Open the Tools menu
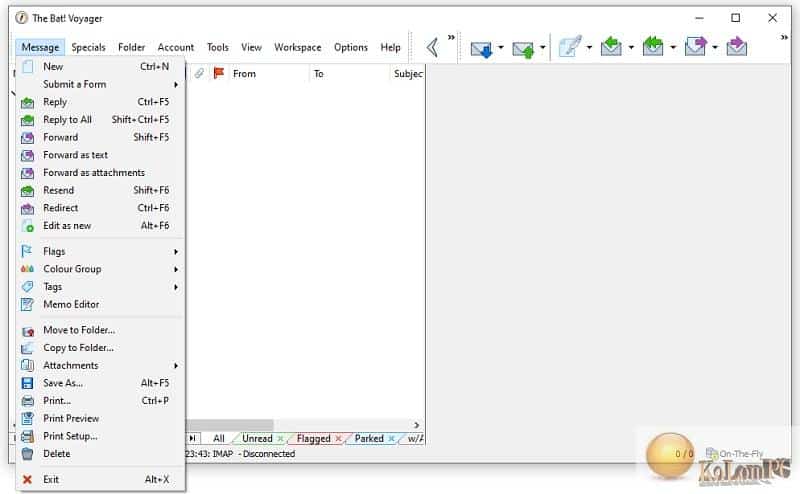 click(x=218, y=47)
